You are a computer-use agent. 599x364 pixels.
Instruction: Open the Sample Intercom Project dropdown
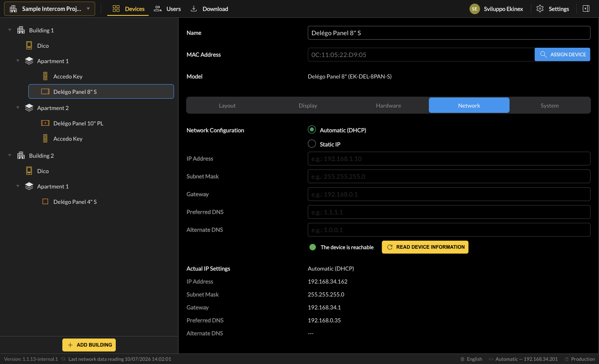(49, 9)
